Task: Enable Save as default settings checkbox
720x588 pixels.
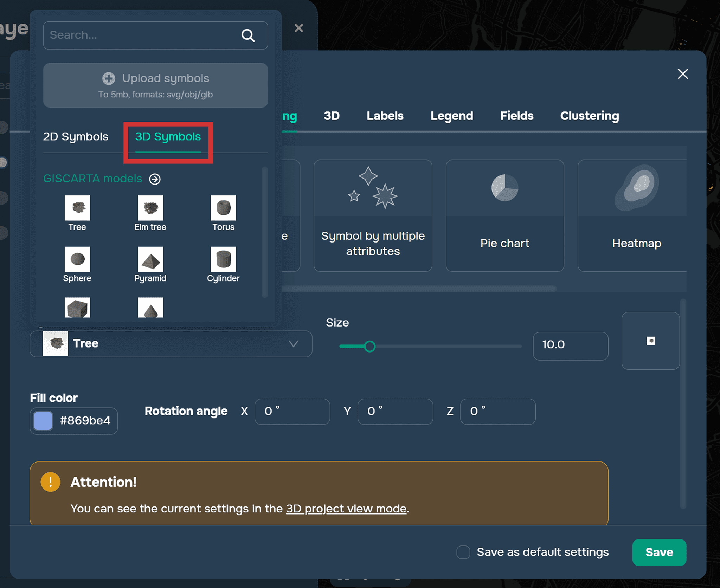Action: click(x=463, y=552)
